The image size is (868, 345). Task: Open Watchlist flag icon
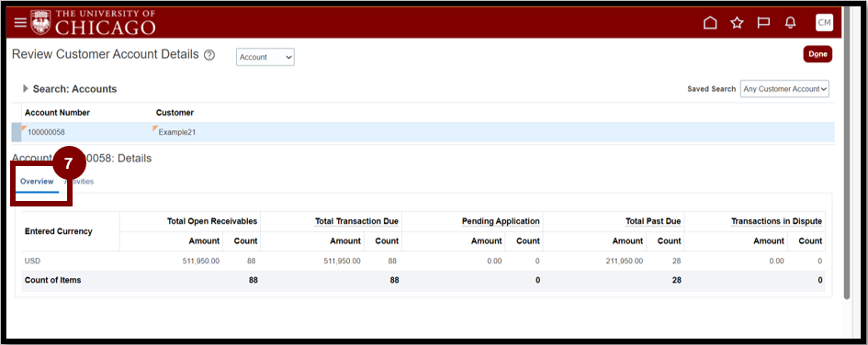tap(764, 23)
